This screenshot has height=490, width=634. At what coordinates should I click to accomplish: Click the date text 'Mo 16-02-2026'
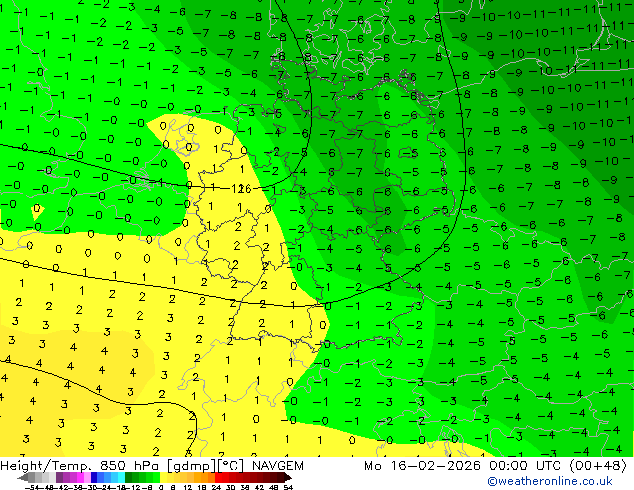coord(422,466)
